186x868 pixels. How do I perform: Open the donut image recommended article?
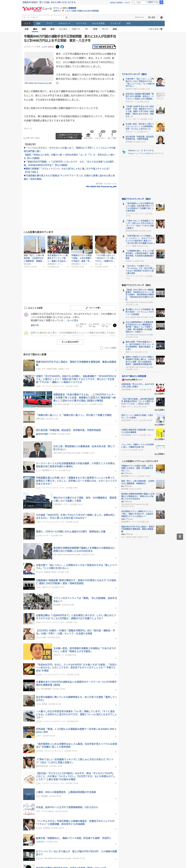(106, 245)
